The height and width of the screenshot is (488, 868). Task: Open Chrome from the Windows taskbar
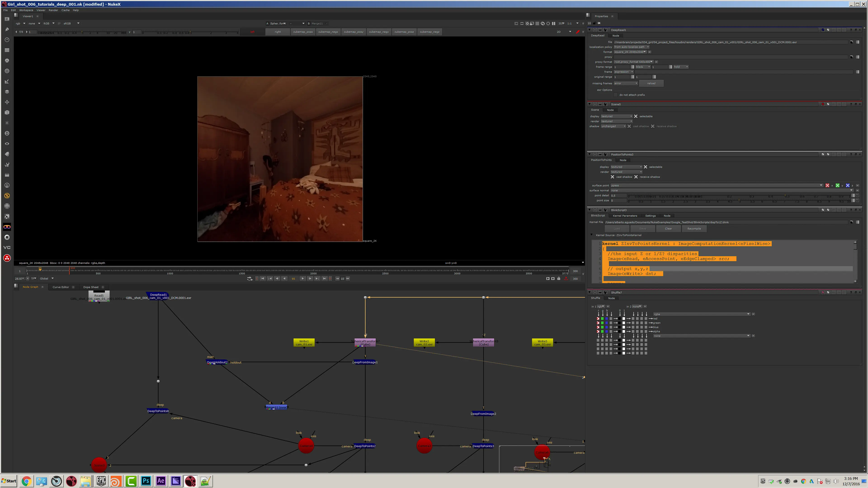click(x=26, y=481)
